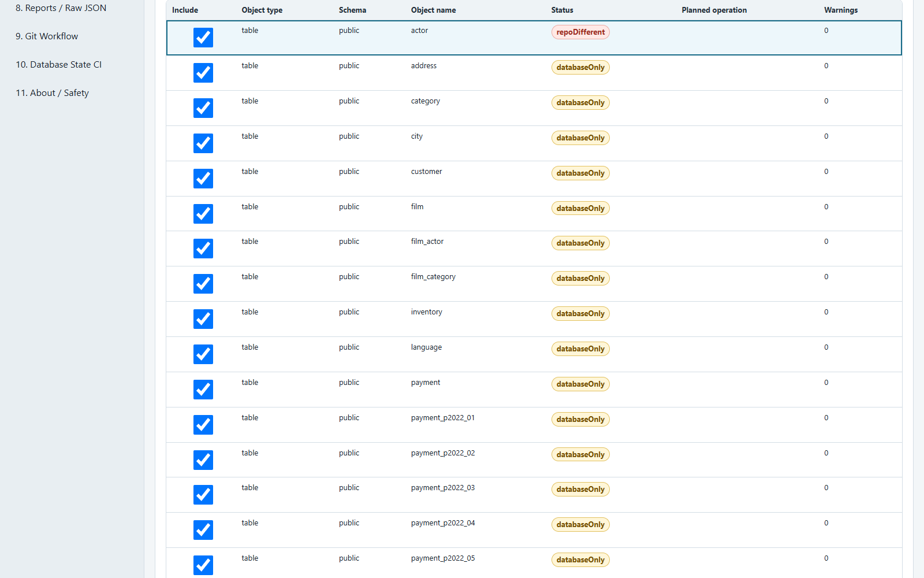This screenshot has width=924, height=578.
Task: Select the city object name
Action: [x=417, y=136]
